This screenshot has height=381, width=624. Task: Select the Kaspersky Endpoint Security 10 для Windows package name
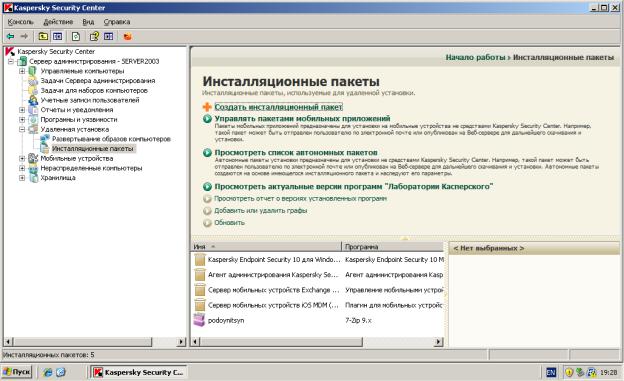click(x=274, y=260)
